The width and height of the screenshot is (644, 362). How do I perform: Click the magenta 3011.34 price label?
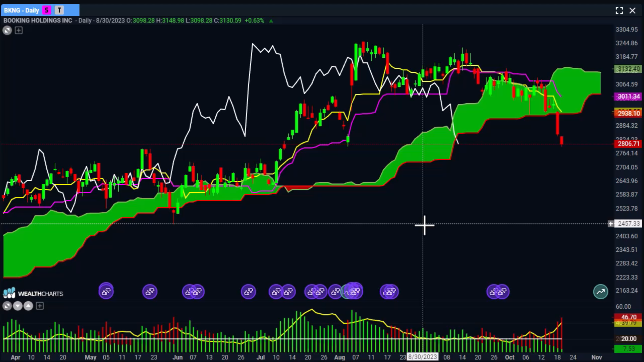(629, 97)
